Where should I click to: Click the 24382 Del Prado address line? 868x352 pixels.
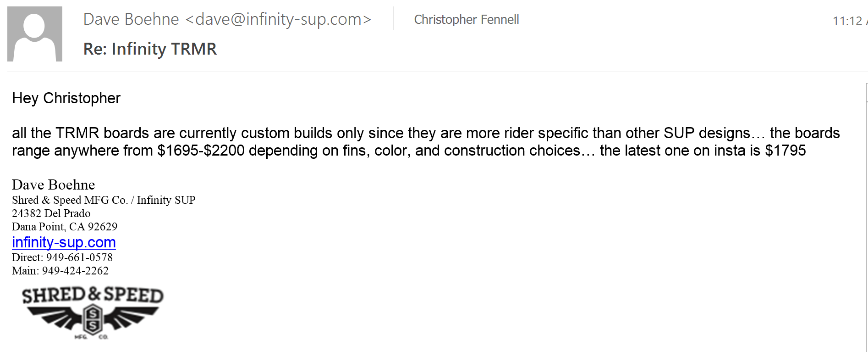click(x=51, y=213)
